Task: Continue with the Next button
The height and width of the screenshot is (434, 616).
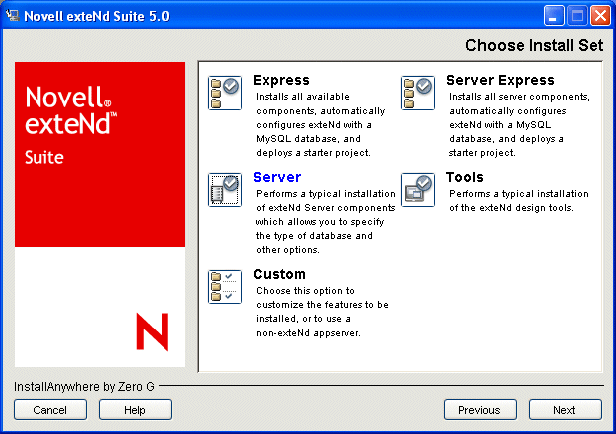Action: coord(565,410)
